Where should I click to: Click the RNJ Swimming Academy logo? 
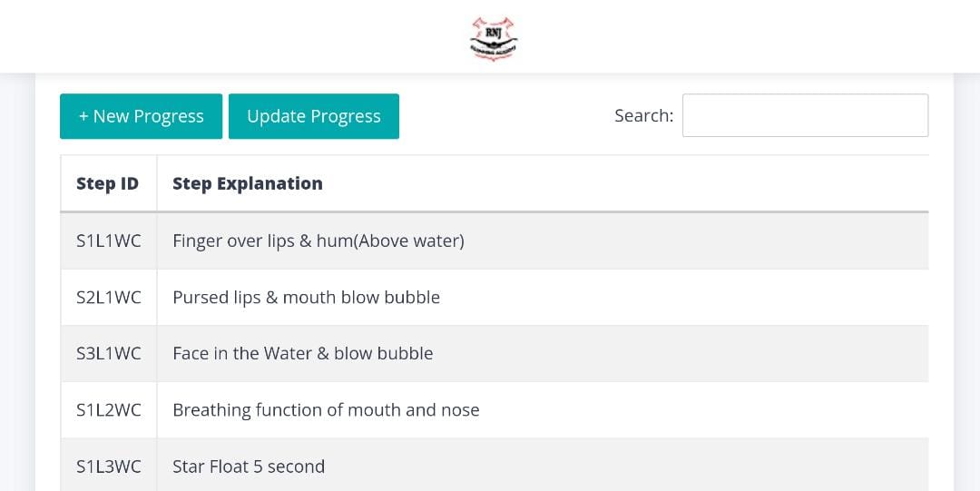tap(493, 39)
